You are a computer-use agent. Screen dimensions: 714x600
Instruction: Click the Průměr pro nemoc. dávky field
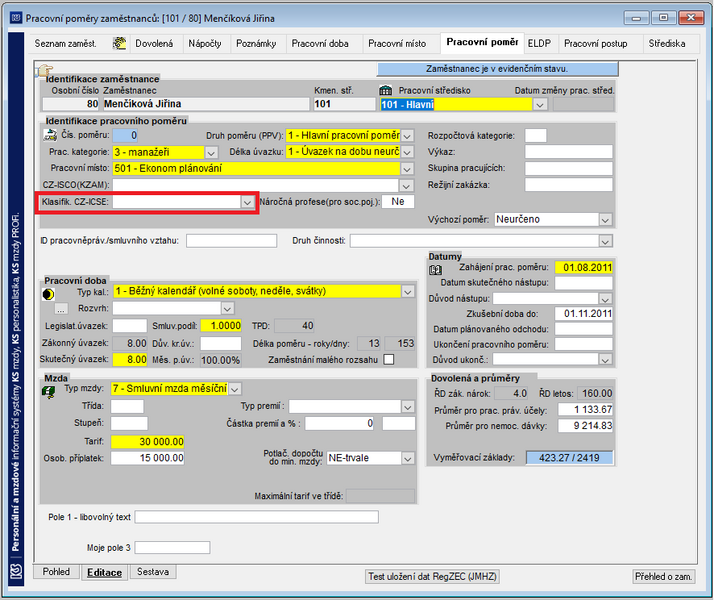click(x=586, y=426)
